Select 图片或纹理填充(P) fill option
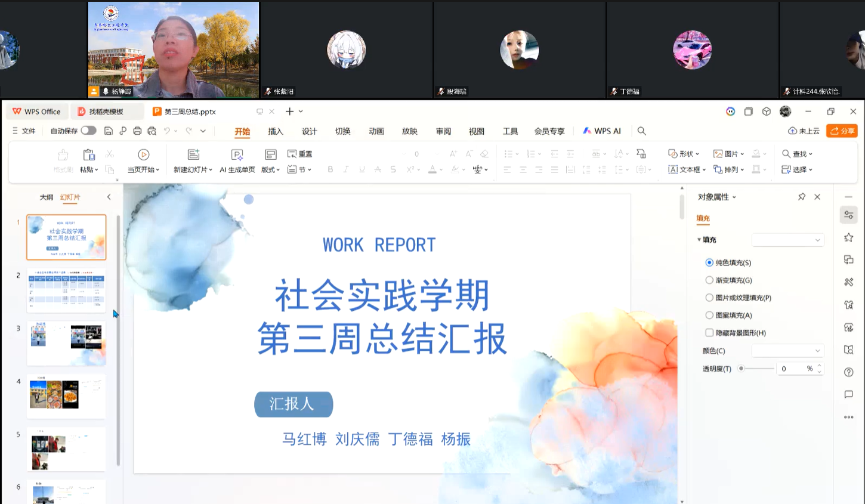The height and width of the screenshot is (504, 865). (709, 298)
